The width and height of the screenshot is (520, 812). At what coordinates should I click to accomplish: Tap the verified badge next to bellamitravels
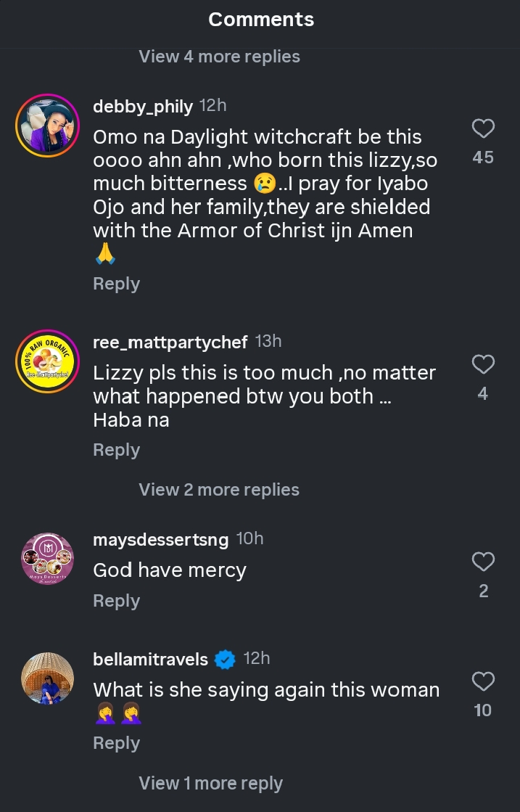[226, 660]
